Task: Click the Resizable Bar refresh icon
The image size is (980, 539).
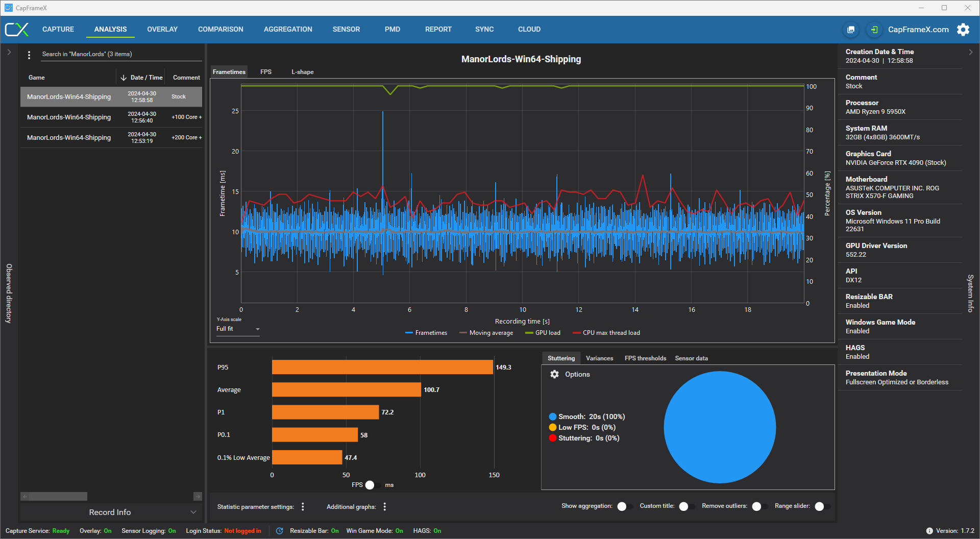Action: coord(280,531)
